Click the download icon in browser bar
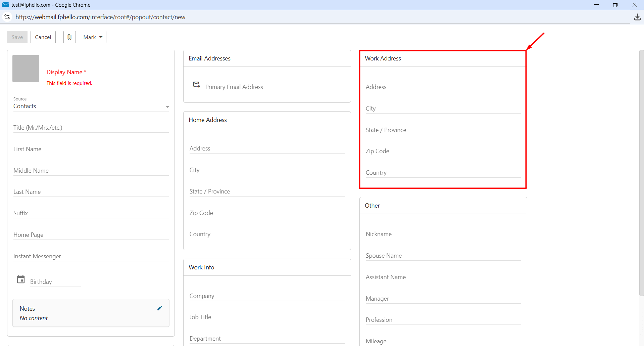The height and width of the screenshot is (346, 644). coord(637,17)
